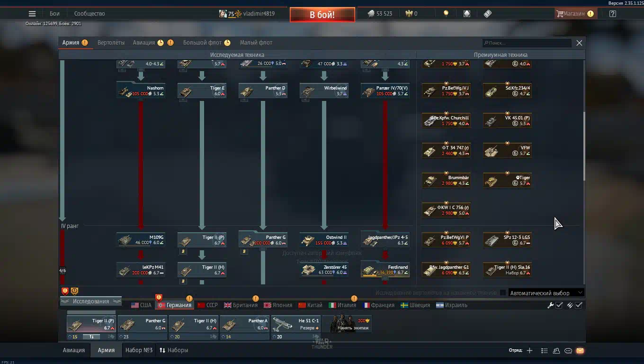The width and height of the screenshot is (644, 364).
Task: Select the США country tab
Action: [141, 305]
